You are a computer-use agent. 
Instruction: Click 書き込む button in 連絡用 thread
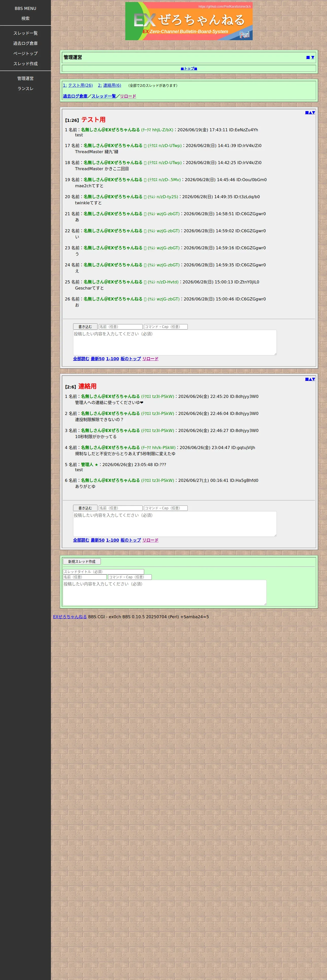pyautogui.click(x=85, y=508)
